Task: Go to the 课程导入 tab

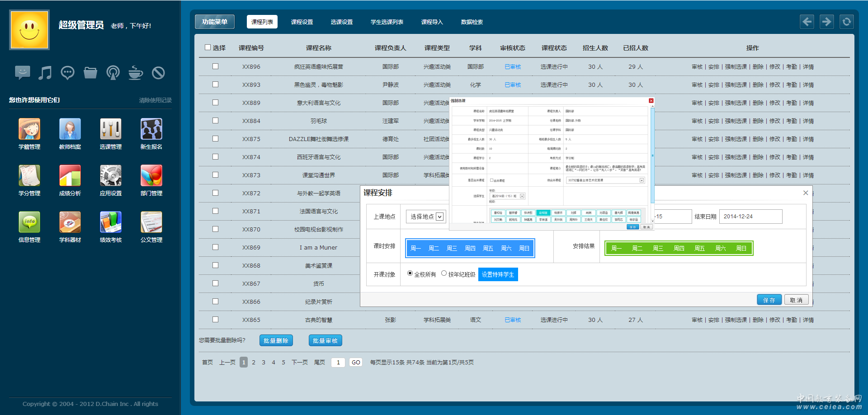Action: (432, 22)
